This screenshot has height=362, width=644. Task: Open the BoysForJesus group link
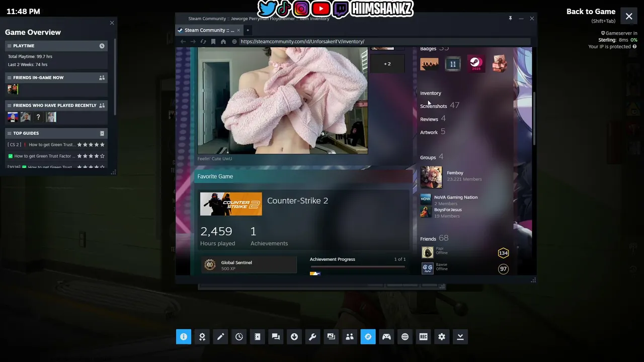pyautogui.click(x=448, y=210)
